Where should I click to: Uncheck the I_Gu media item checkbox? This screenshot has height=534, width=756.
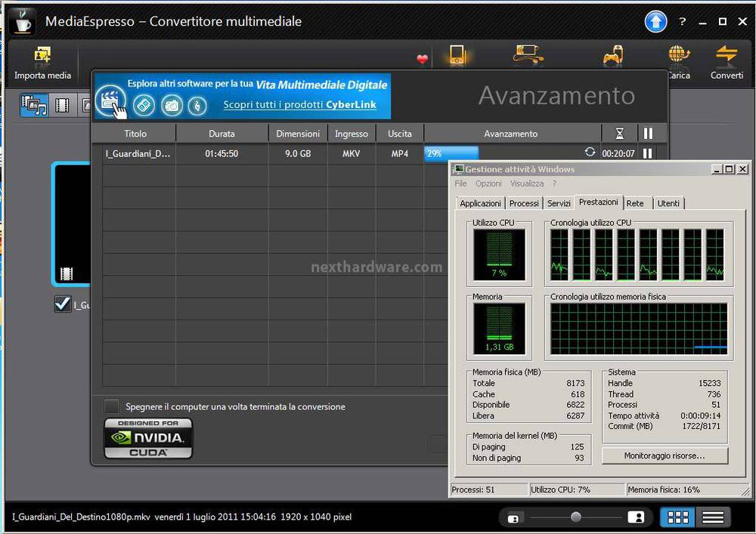pos(63,304)
